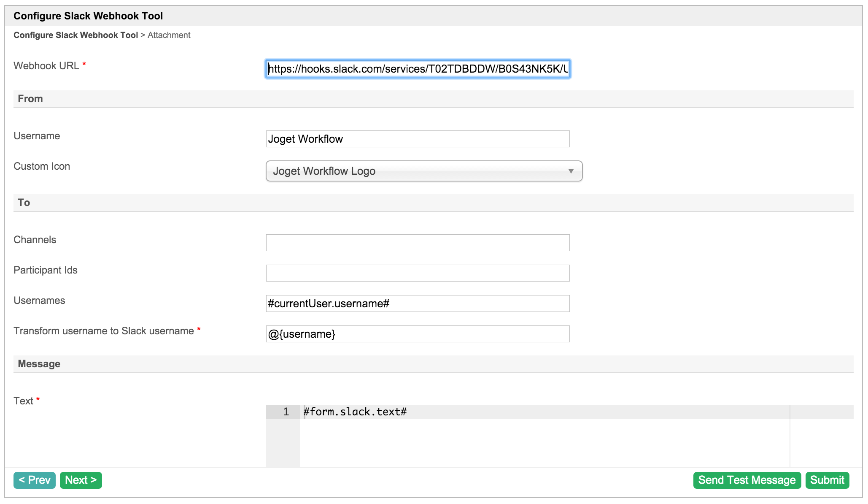868x504 pixels.
Task: Submit the Slack webhook configuration
Action: point(827,480)
